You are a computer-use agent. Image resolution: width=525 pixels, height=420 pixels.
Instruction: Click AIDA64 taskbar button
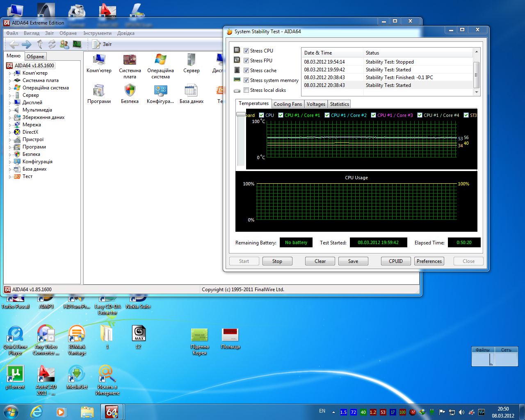112,412
